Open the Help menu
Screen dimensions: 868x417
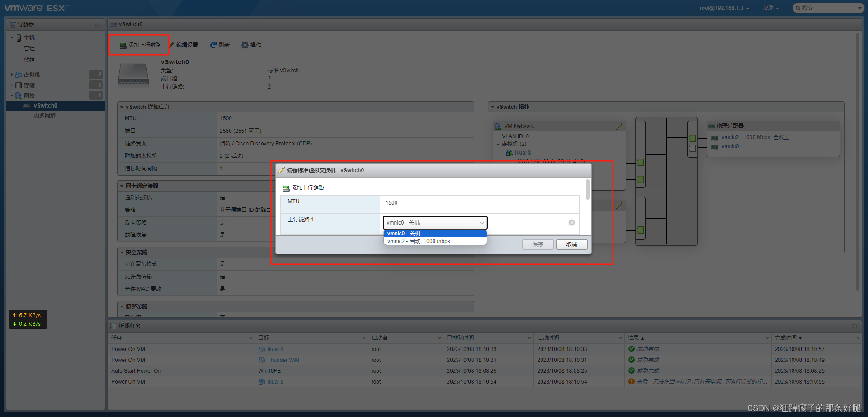(770, 8)
